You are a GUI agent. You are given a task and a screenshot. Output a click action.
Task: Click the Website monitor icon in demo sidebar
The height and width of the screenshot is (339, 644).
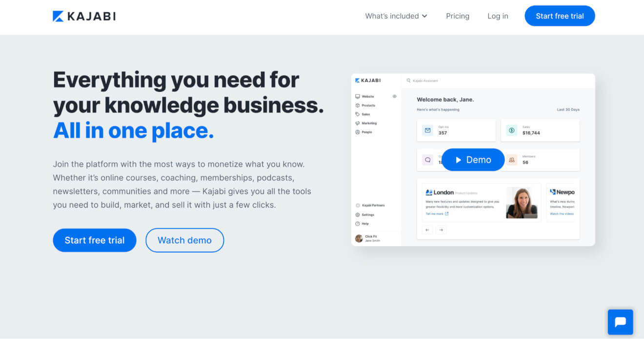pyautogui.click(x=358, y=97)
